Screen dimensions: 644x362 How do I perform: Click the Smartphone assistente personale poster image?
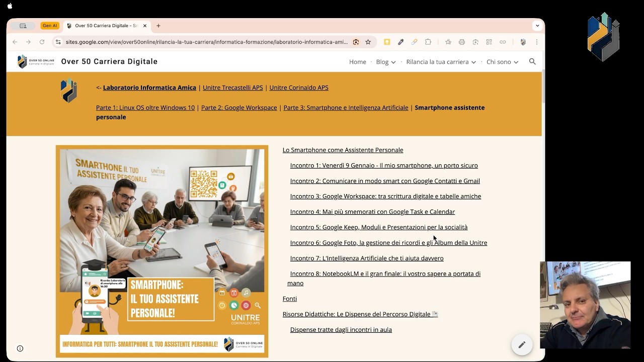pos(162,251)
